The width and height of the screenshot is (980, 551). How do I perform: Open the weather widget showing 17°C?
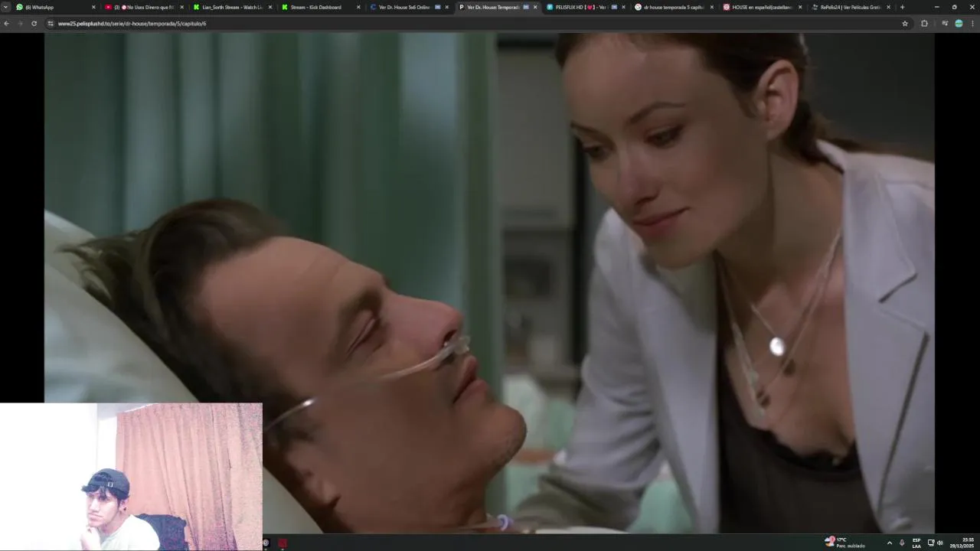coord(845,543)
